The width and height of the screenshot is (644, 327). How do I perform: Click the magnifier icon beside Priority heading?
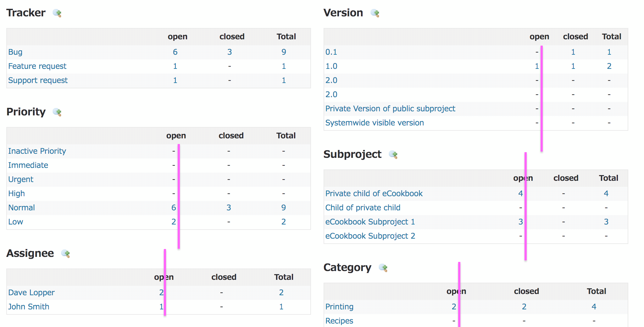coord(57,112)
